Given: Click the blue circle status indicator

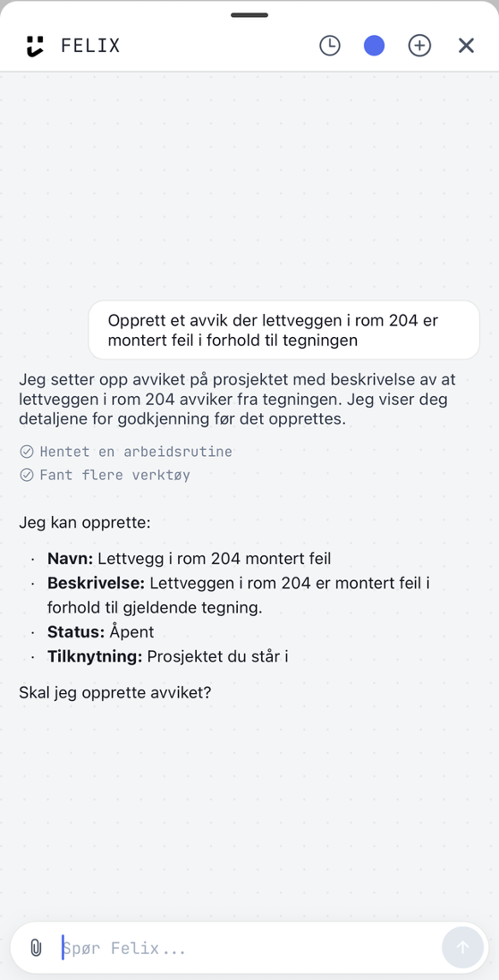Looking at the screenshot, I should tap(375, 46).
